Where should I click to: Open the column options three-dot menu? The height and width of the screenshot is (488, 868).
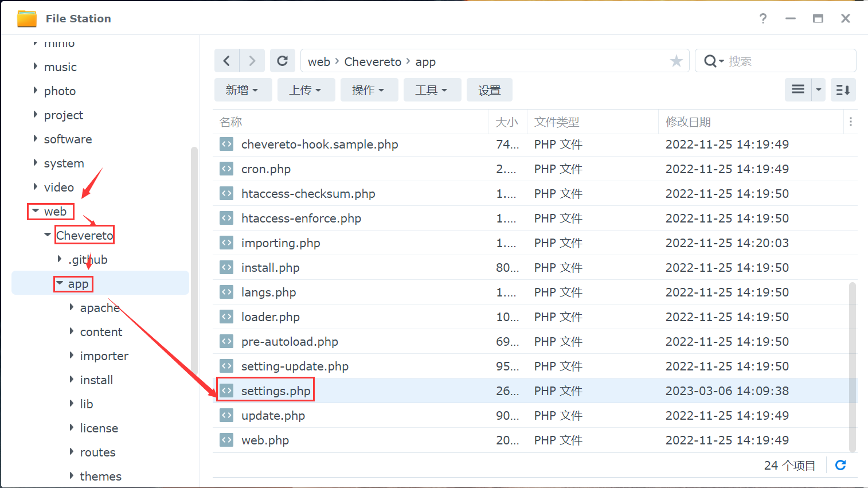pyautogui.click(x=851, y=122)
